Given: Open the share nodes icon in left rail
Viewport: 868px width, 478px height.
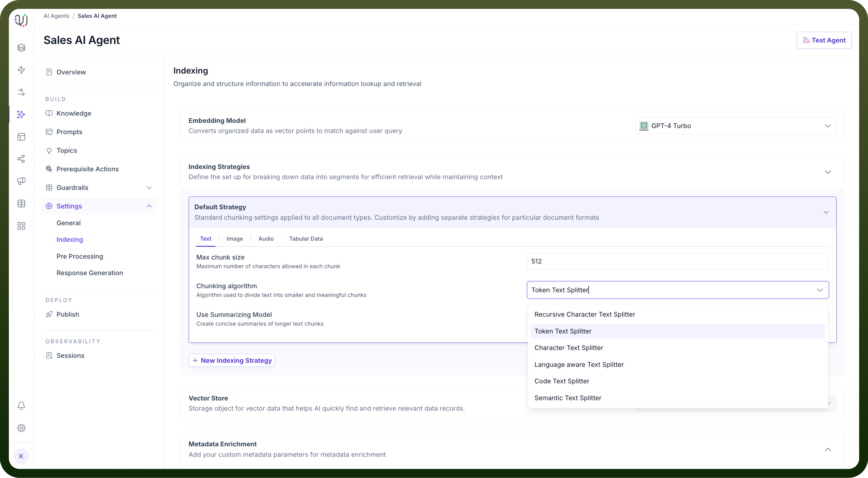Looking at the screenshot, I should click(x=21, y=159).
